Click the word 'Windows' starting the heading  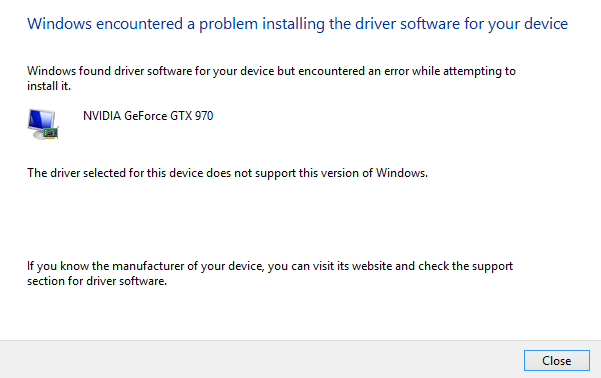59,24
